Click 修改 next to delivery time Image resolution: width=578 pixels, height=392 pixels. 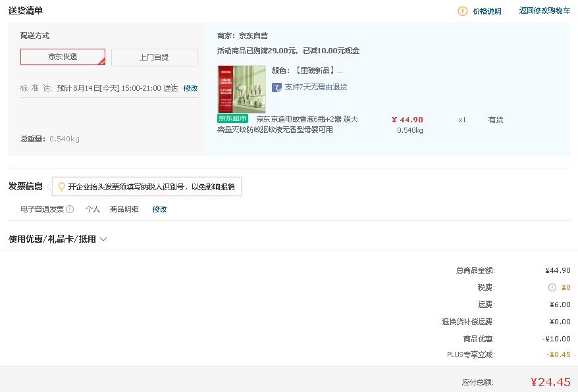click(190, 88)
